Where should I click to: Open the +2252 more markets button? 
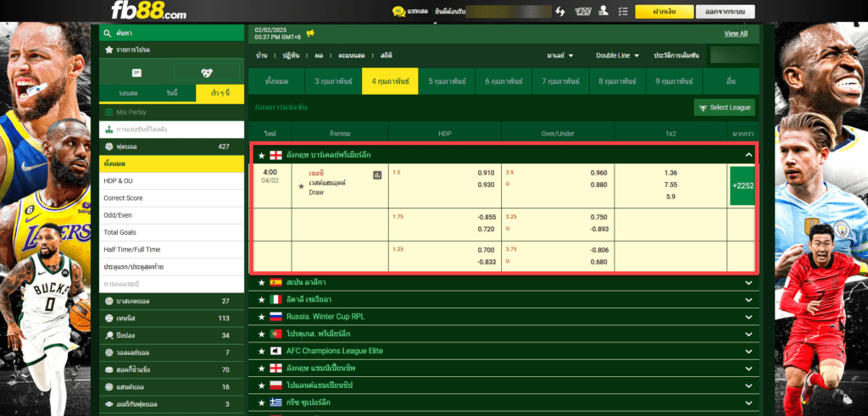click(743, 186)
